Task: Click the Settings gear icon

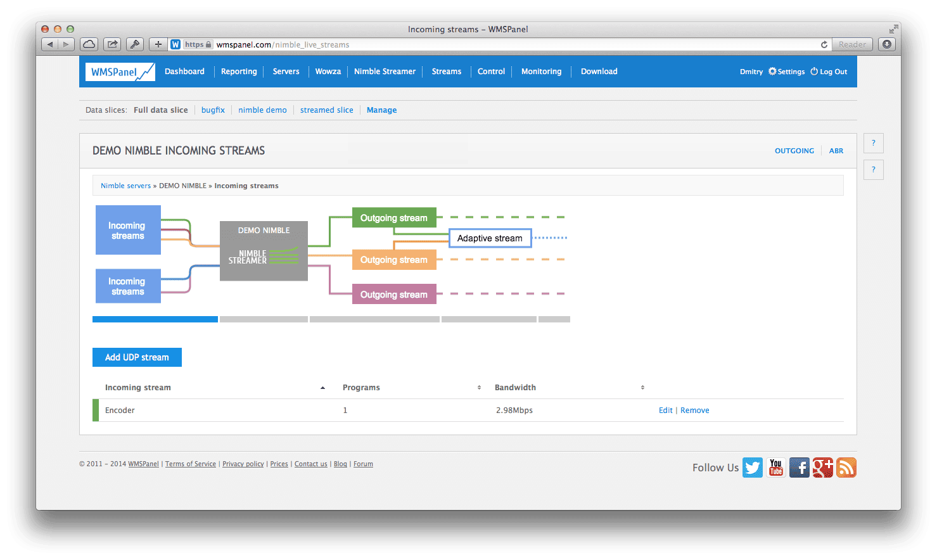Action: [772, 72]
